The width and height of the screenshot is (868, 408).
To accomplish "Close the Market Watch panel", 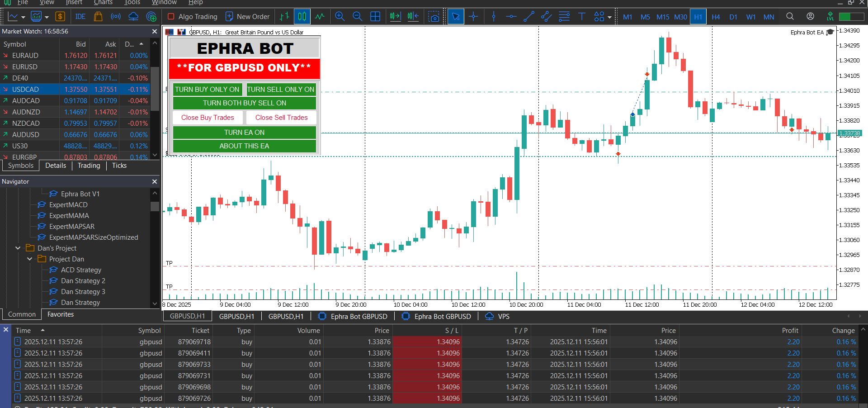I will tap(155, 31).
